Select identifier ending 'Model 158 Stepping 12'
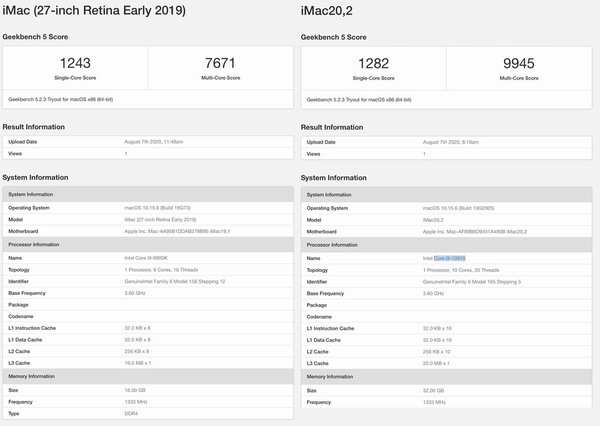The width and height of the screenshot is (600, 426). pos(175,281)
